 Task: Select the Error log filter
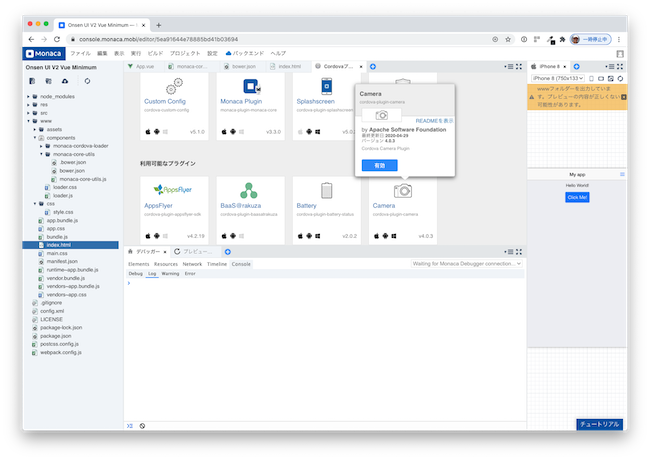click(x=190, y=274)
